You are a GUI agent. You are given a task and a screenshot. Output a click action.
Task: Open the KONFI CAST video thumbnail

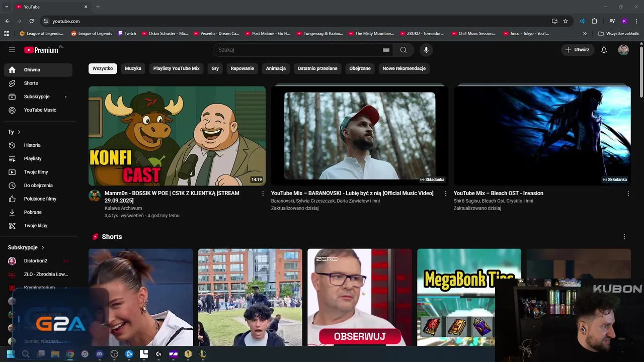177,136
